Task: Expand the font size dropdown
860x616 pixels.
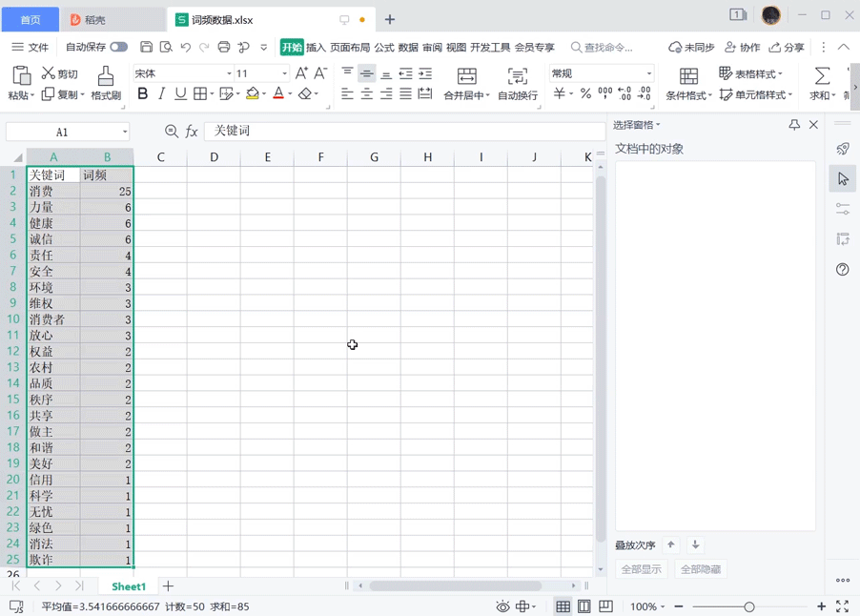Action: (284, 73)
